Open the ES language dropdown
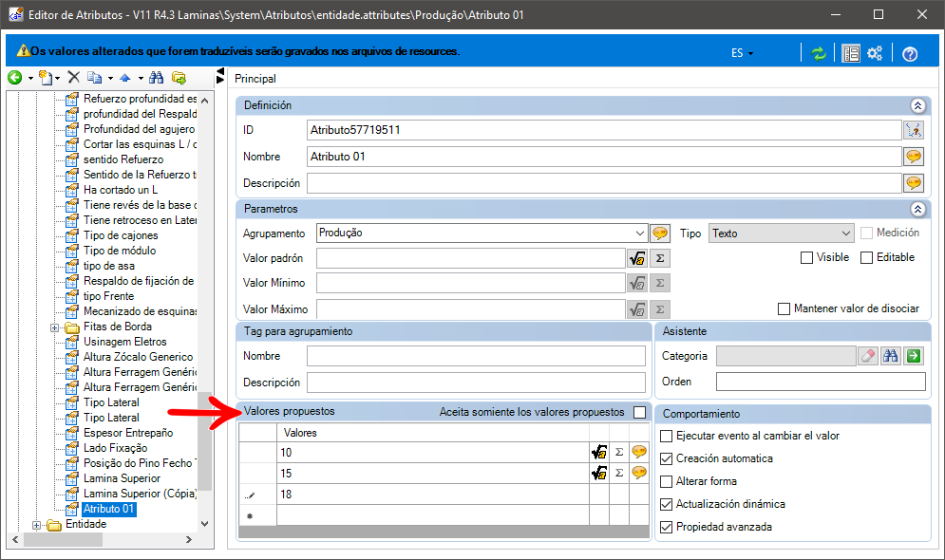 tap(742, 53)
